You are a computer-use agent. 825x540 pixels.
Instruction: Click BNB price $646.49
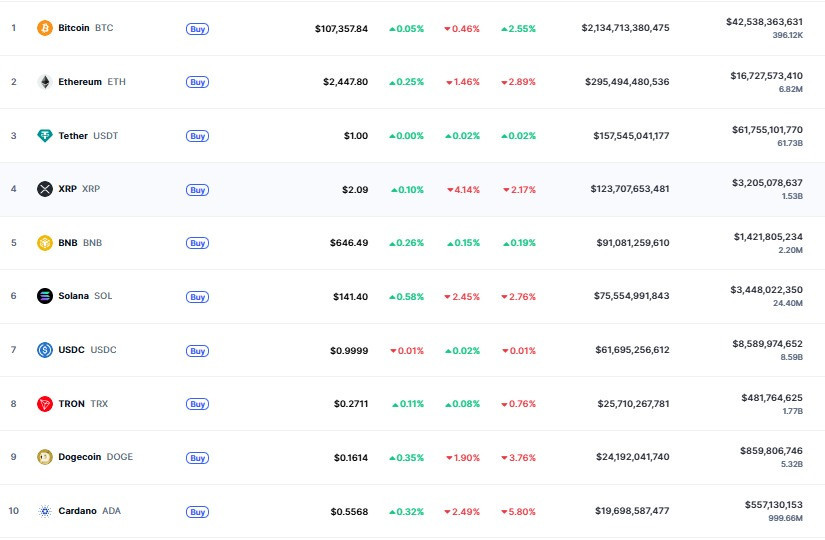coord(349,243)
